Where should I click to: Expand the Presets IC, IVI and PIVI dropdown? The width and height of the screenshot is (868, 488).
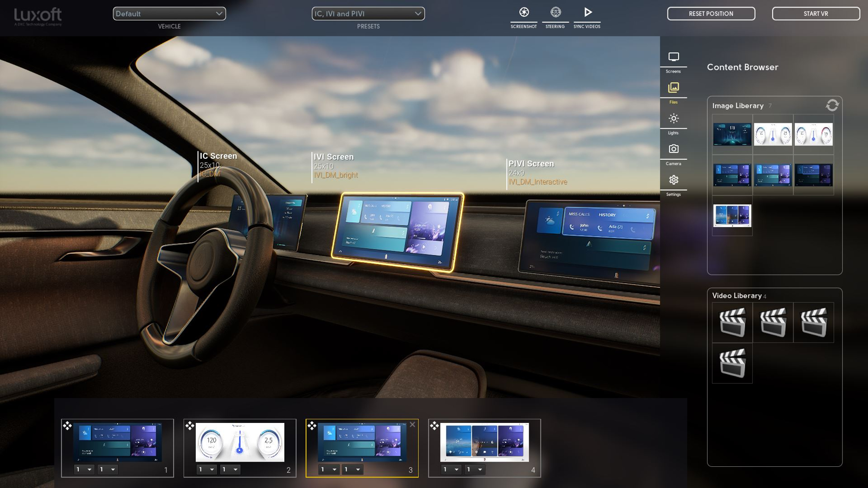point(368,14)
